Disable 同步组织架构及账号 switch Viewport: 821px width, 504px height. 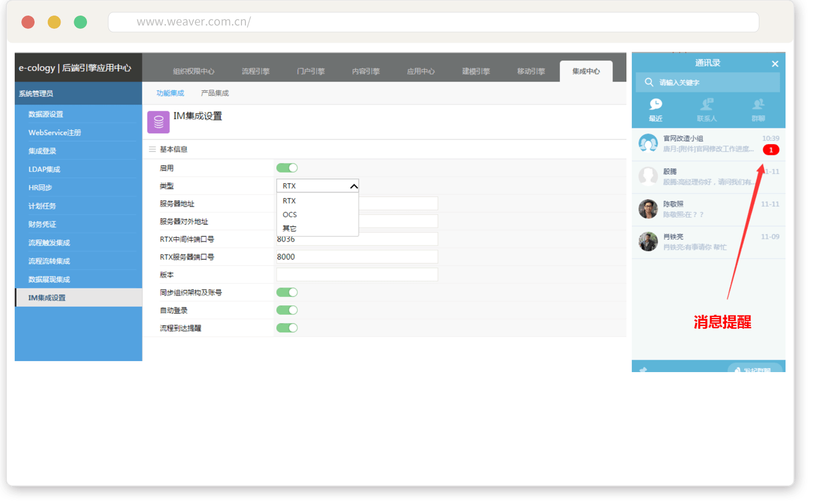point(287,292)
